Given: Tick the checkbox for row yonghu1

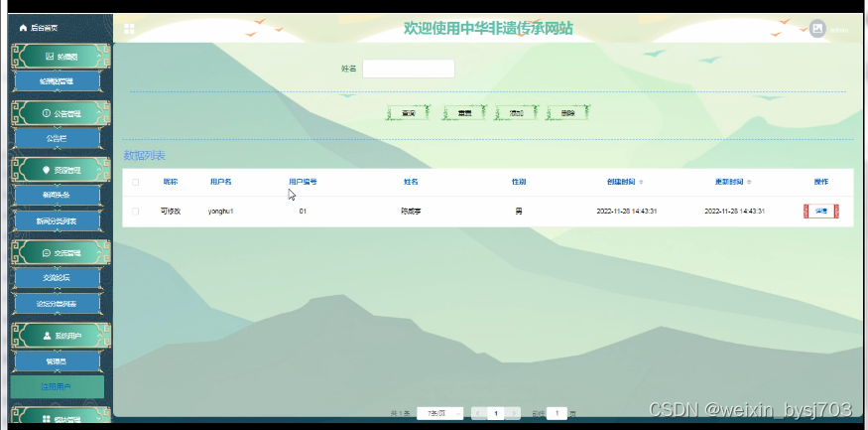Looking at the screenshot, I should coord(135,212).
